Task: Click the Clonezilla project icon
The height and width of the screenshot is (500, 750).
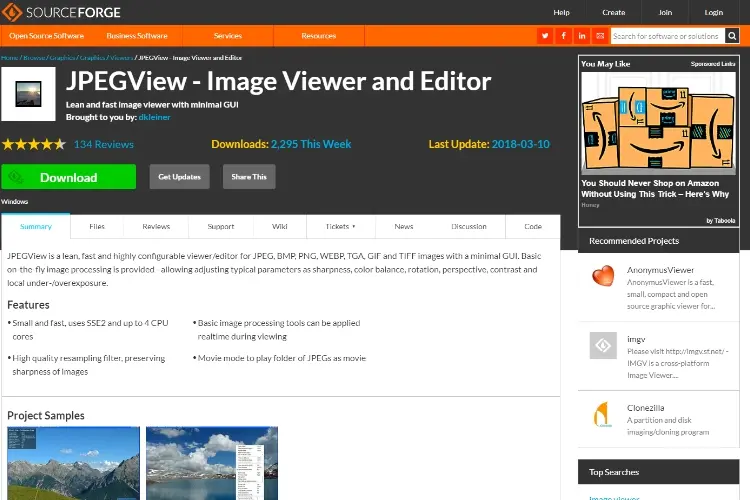Action: (603, 414)
